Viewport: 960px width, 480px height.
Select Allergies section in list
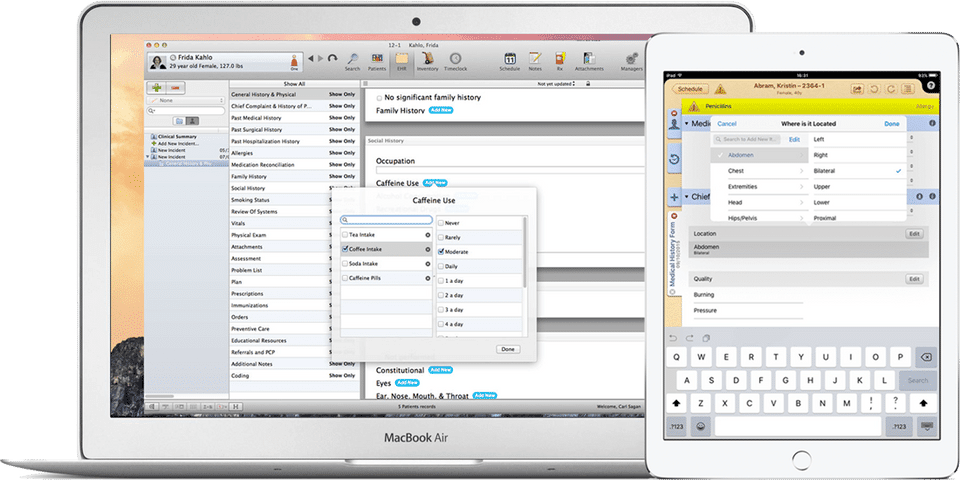(x=294, y=153)
